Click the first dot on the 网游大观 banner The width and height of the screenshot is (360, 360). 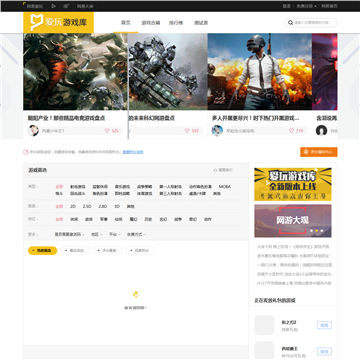311,230
